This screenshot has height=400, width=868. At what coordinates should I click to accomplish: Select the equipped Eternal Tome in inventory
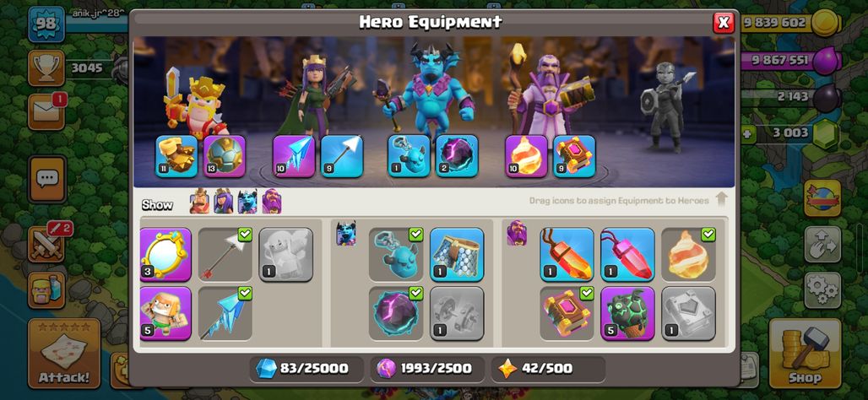point(567,312)
